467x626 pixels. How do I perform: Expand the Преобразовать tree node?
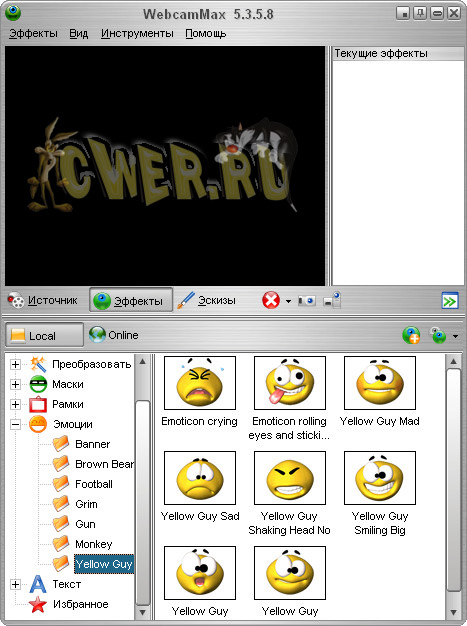15,364
